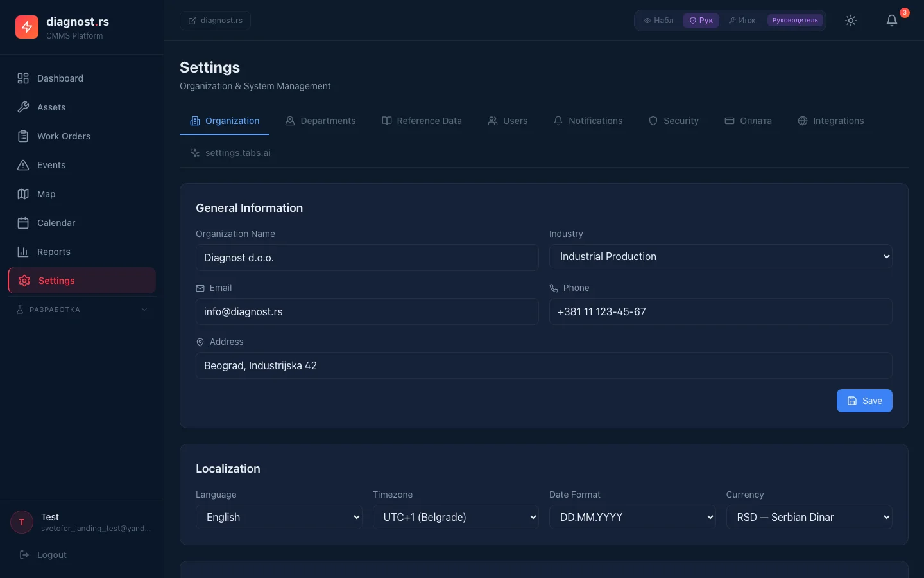924x578 pixels.
Task: Open the Integrations tab
Action: coord(831,121)
